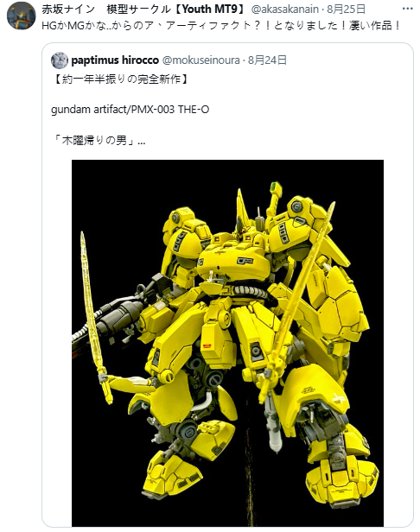Open the @akasakanain handle link
The height and width of the screenshot is (532, 420).
pos(284,9)
